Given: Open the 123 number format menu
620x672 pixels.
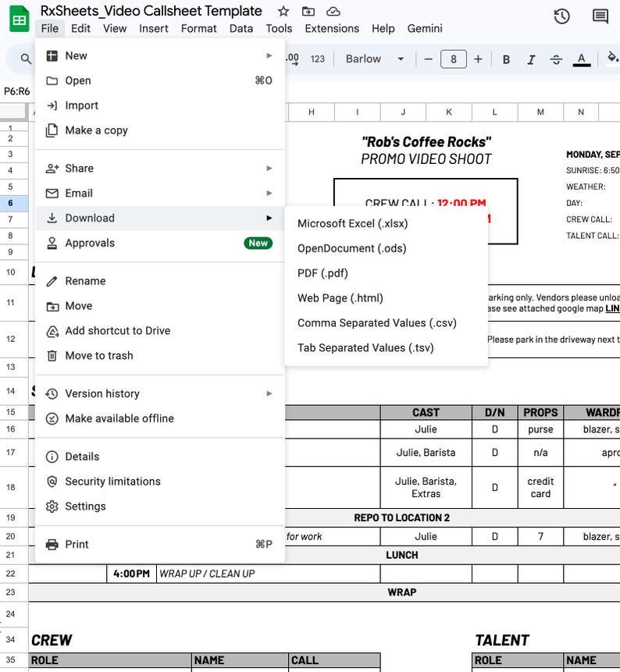Looking at the screenshot, I should 317,59.
